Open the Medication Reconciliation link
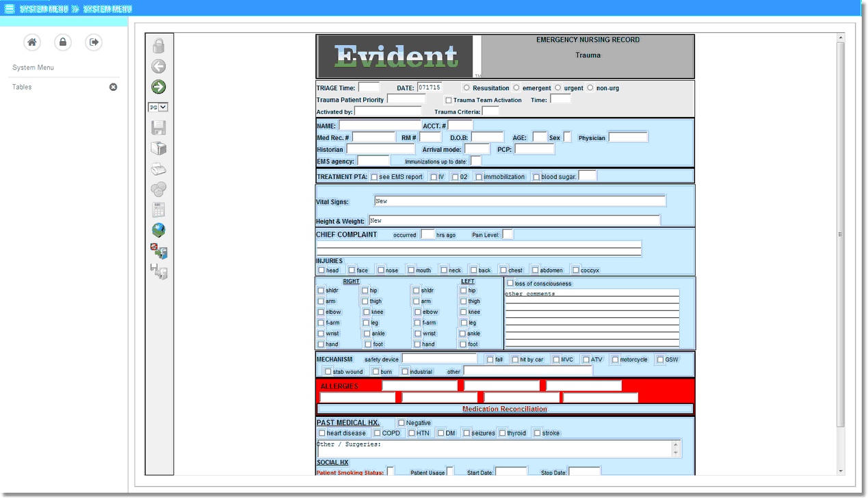The image size is (868, 499). pyautogui.click(x=505, y=409)
